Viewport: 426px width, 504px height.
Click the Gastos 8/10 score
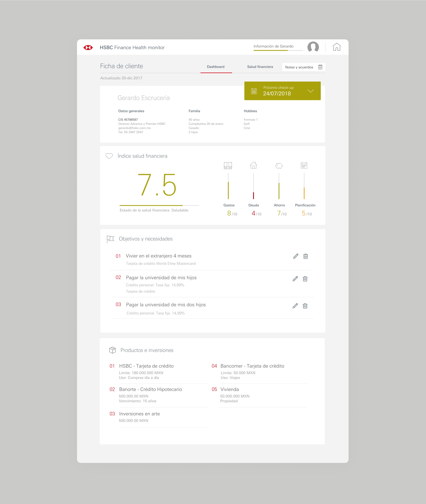232,213
